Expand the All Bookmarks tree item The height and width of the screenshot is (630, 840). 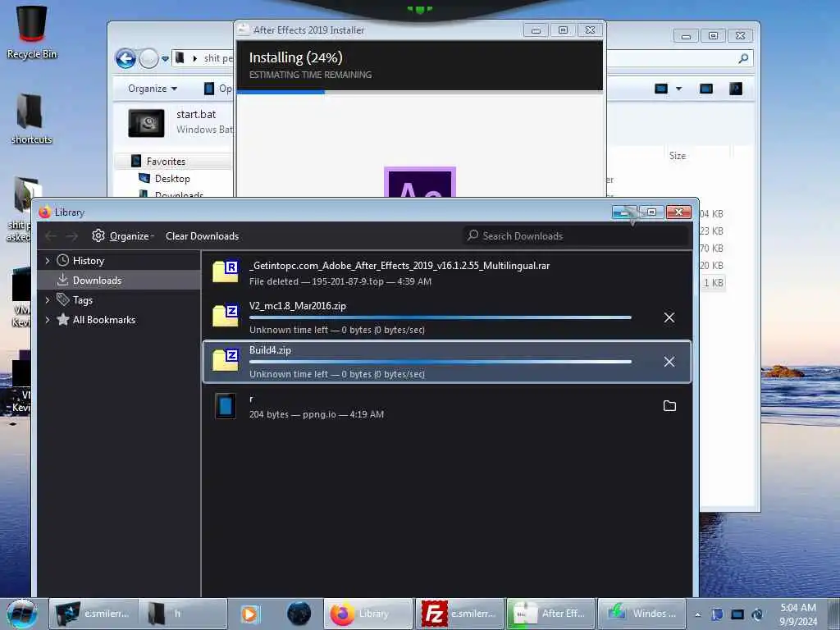tap(48, 320)
